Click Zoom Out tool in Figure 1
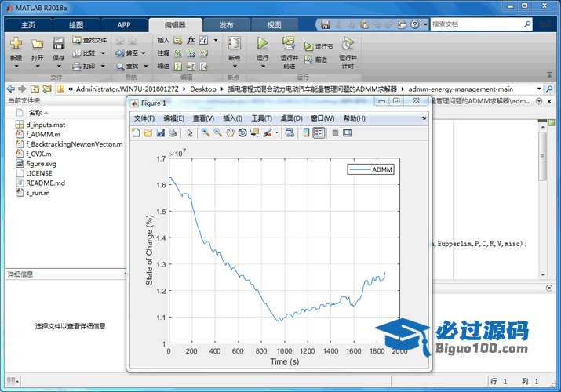Image resolution: width=561 pixels, height=392 pixels. coord(217,132)
